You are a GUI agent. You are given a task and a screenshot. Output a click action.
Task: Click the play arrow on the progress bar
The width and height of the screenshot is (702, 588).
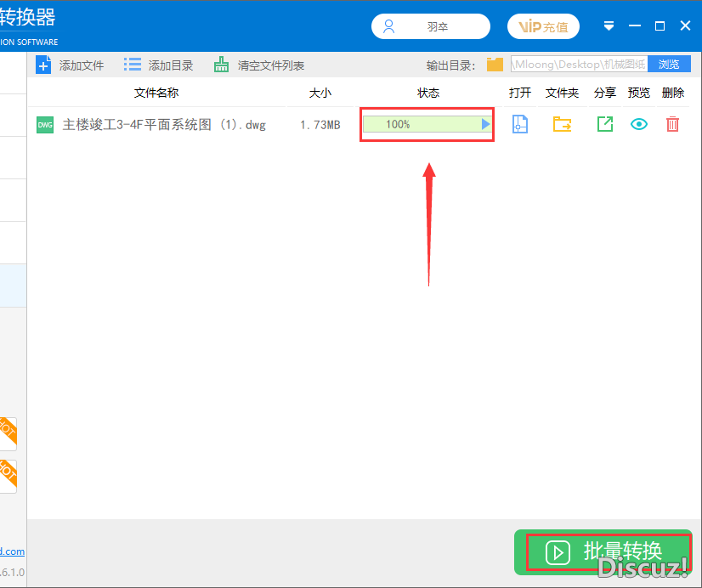point(485,124)
